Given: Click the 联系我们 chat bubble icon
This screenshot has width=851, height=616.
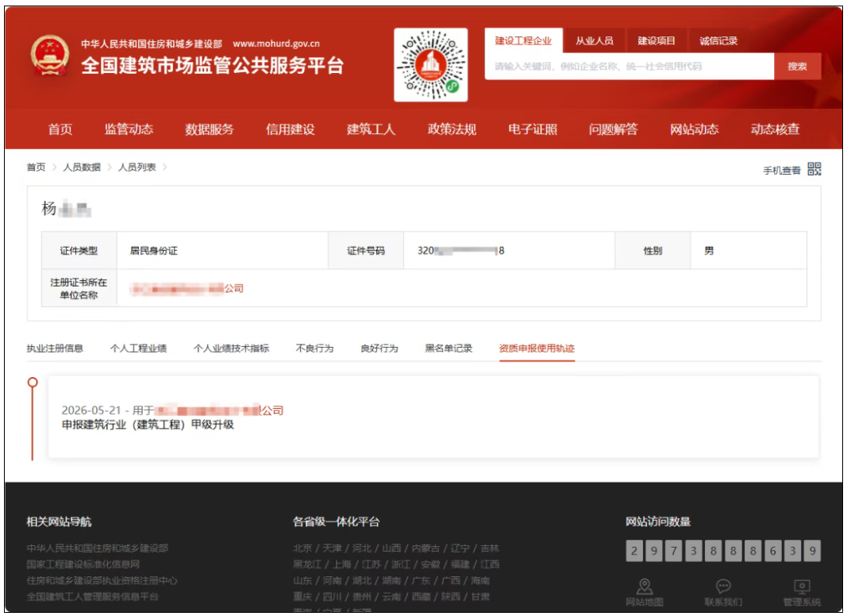Looking at the screenshot, I should pyautogui.click(x=723, y=586).
